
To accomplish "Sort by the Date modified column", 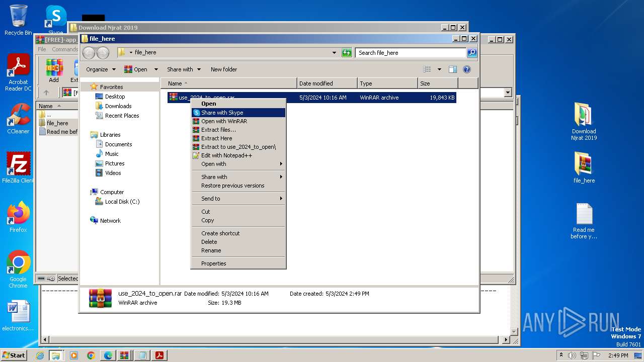I will (327, 83).
